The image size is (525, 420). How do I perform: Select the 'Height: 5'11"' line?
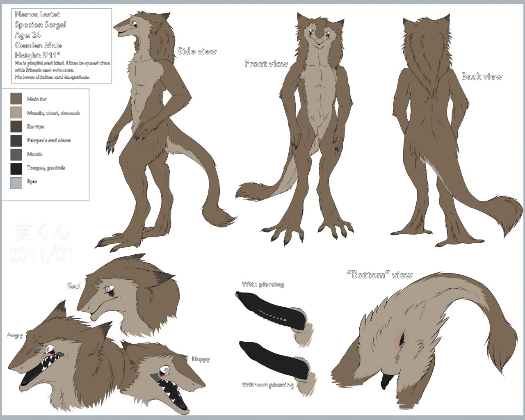coord(38,55)
